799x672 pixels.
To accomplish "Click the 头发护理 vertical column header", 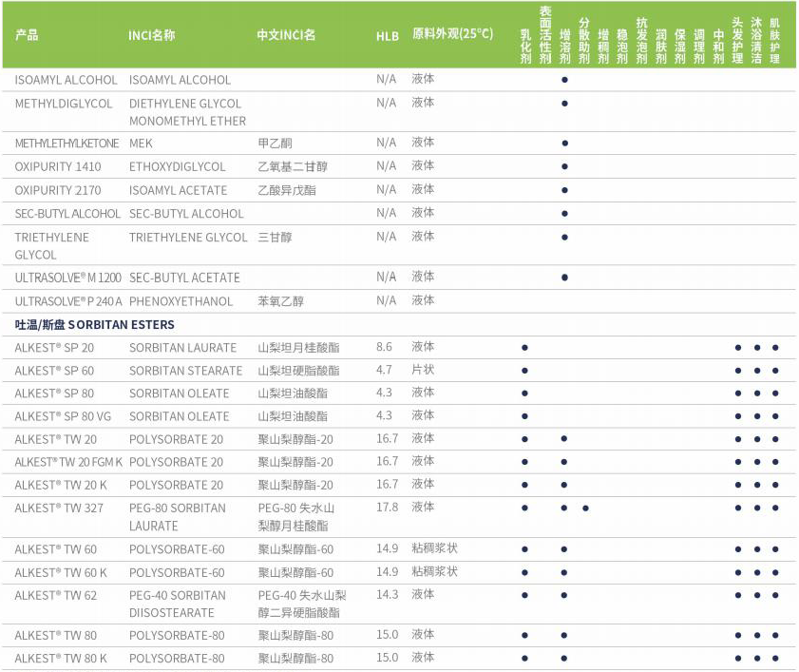I will point(737,40).
